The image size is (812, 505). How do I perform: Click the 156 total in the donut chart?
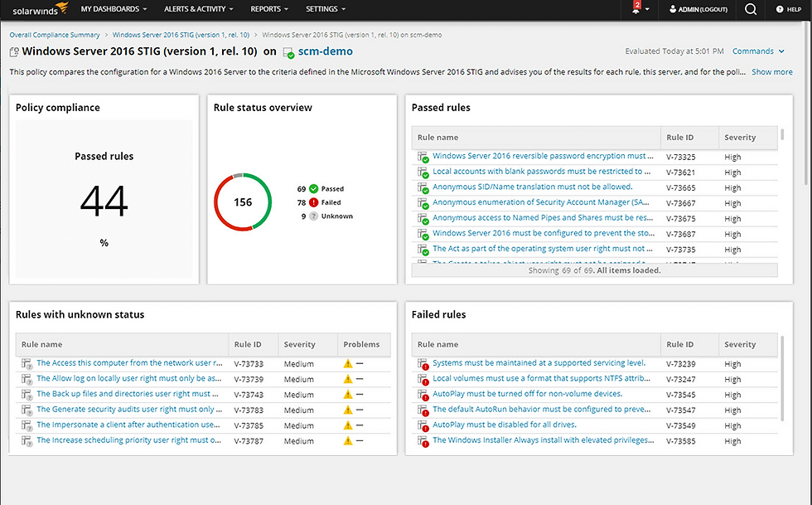tap(243, 202)
